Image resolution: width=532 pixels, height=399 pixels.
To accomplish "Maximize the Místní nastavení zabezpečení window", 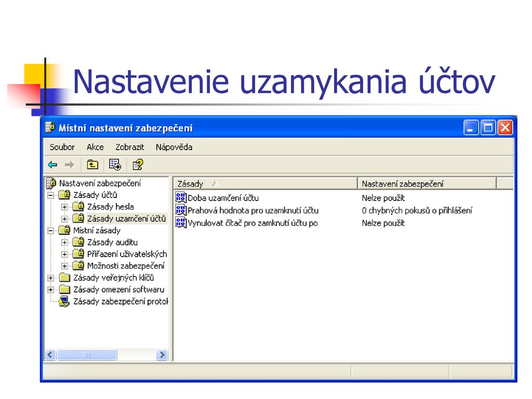I will click(x=488, y=128).
